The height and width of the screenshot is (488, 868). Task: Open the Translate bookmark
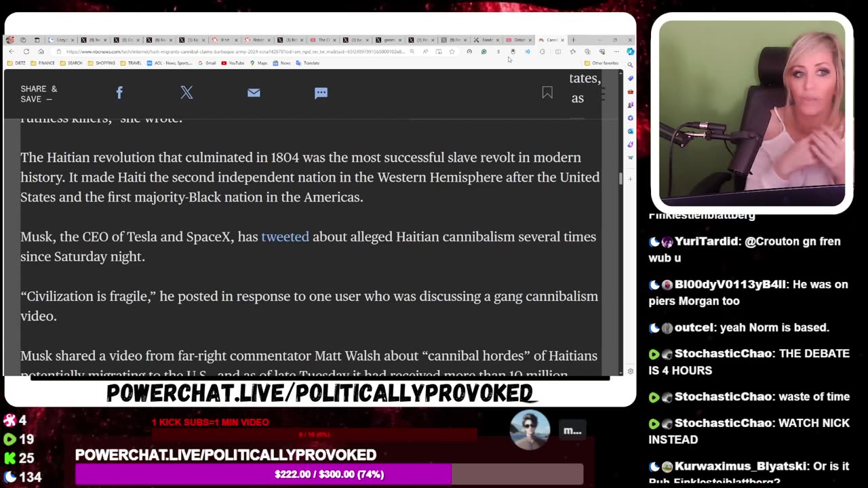[x=307, y=63]
